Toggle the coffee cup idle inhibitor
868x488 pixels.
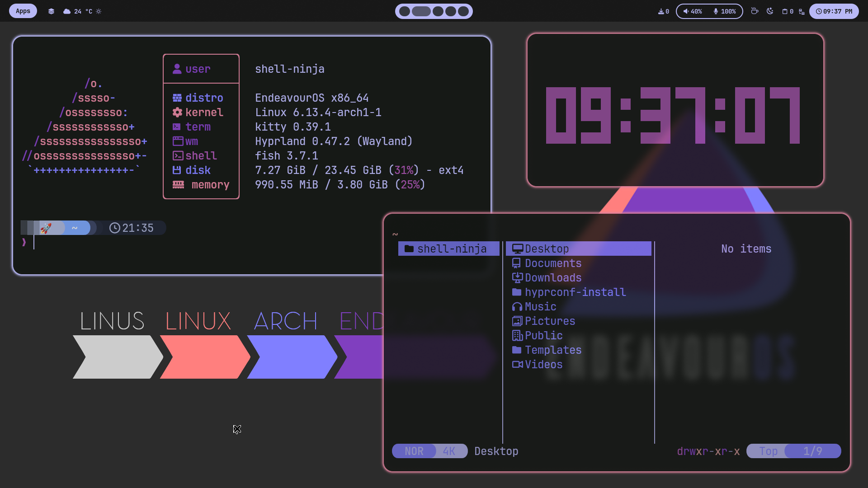pos(755,11)
